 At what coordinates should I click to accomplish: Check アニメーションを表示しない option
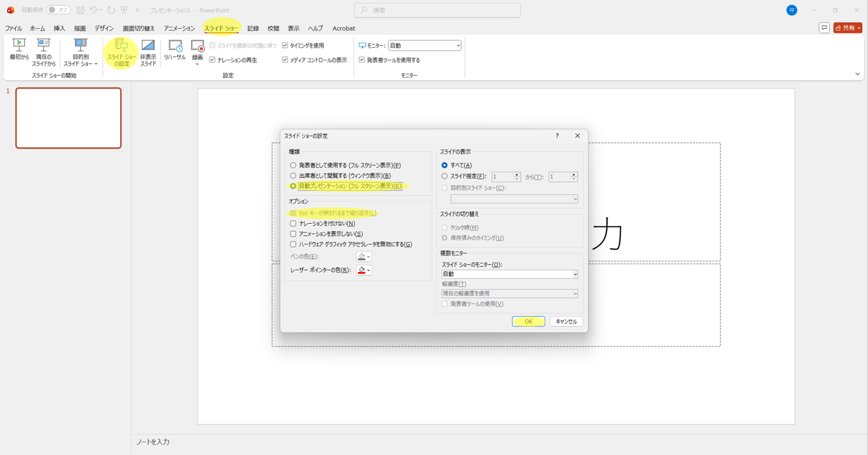(293, 234)
